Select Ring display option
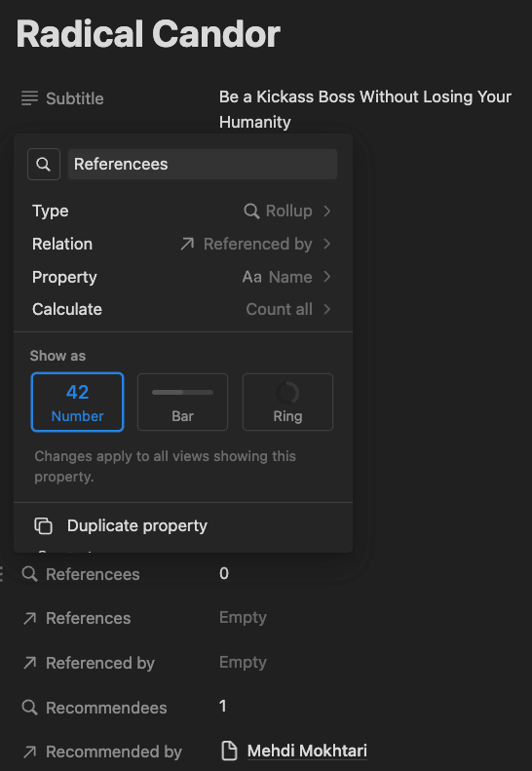Image resolution: width=532 pixels, height=771 pixels. coord(287,403)
